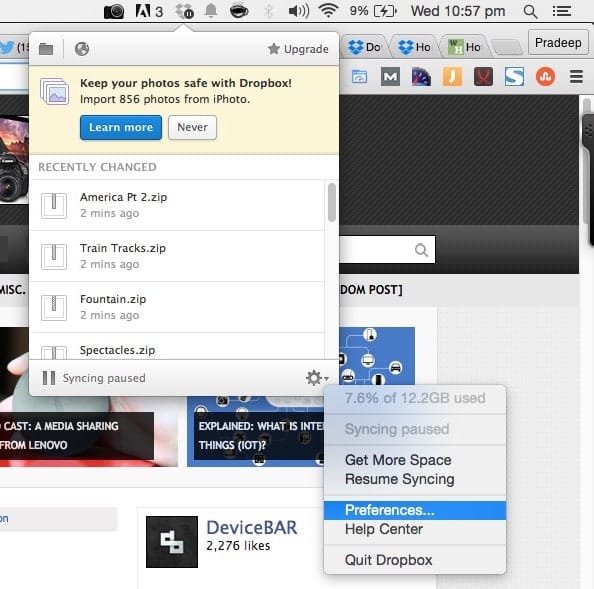Viewport: 594px width, 589px height.
Task: Switch to the green WH 'Ho' tab
Action: pos(465,47)
